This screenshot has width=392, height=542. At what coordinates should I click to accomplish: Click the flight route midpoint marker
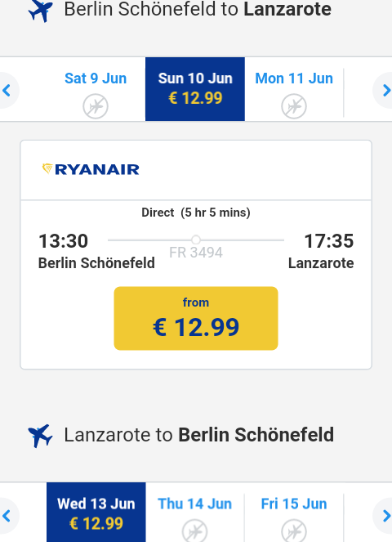[x=196, y=240]
